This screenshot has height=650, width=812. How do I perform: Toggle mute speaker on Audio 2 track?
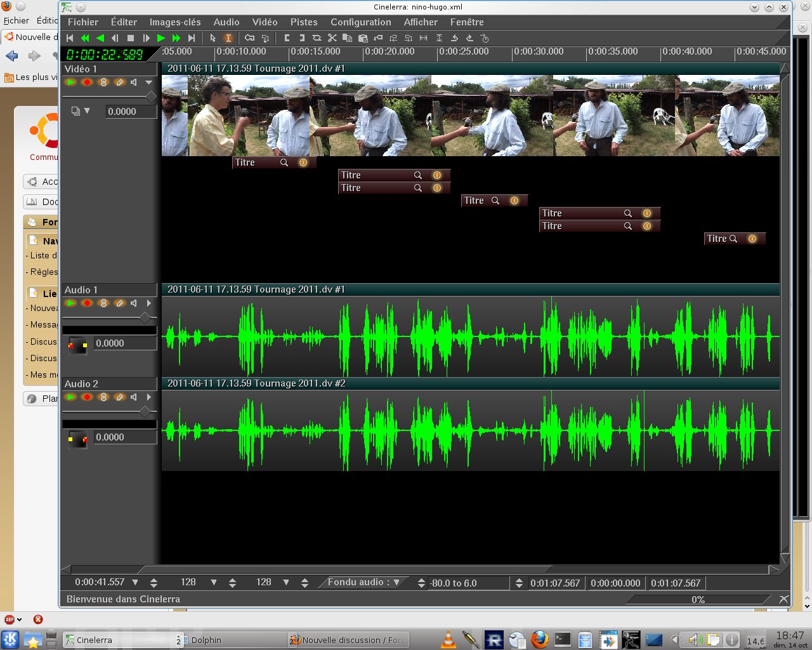134,397
